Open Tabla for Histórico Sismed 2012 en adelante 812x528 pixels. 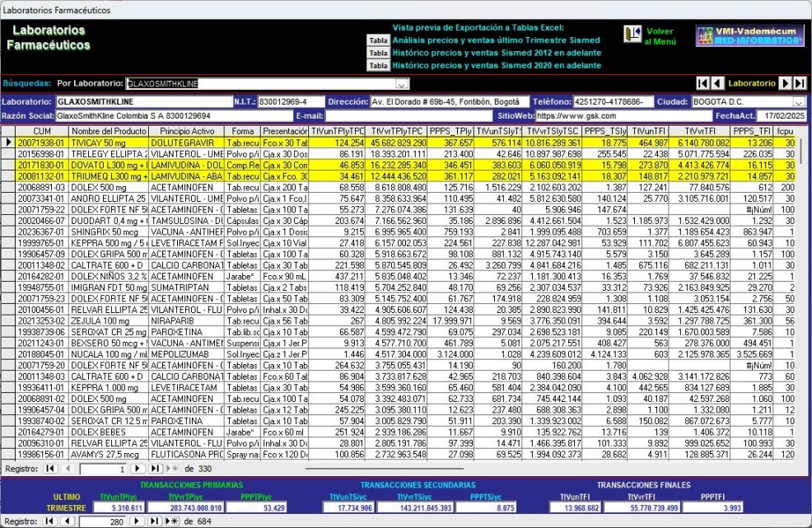click(378, 53)
